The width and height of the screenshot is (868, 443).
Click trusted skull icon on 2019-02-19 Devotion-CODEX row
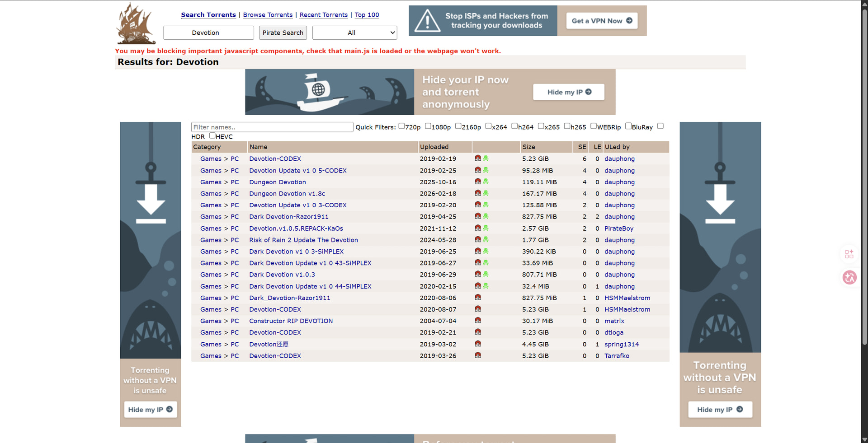pyautogui.click(x=486, y=159)
